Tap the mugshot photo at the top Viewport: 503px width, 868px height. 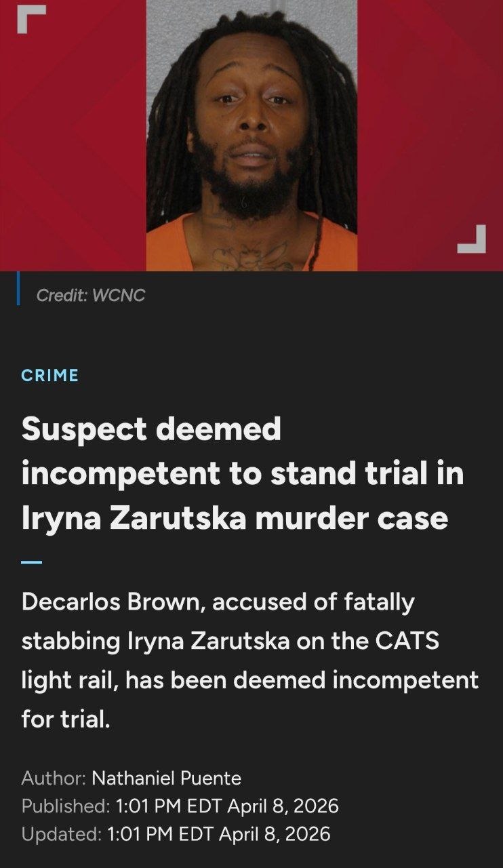coord(251,136)
